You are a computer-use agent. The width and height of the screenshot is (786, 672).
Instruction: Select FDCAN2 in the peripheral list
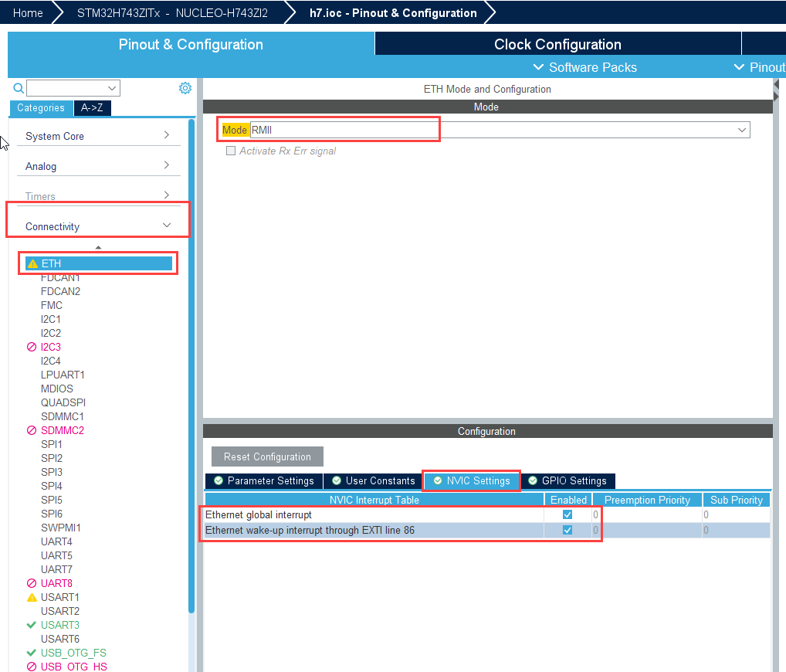pyautogui.click(x=60, y=291)
